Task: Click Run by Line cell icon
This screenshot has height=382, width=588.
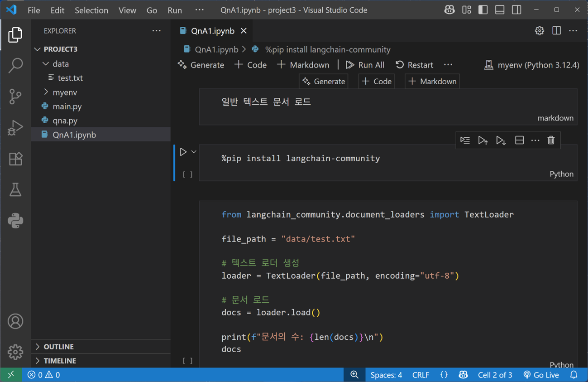Action: click(x=465, y=140)
